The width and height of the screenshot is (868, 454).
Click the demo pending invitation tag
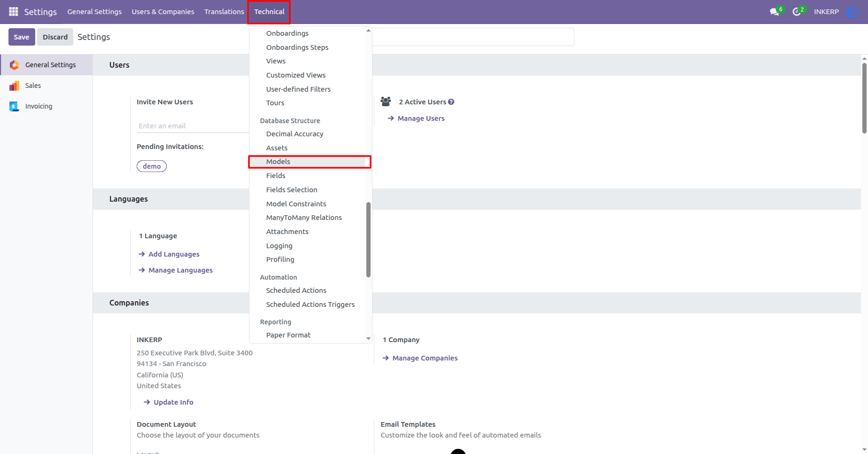coord(152,166)
